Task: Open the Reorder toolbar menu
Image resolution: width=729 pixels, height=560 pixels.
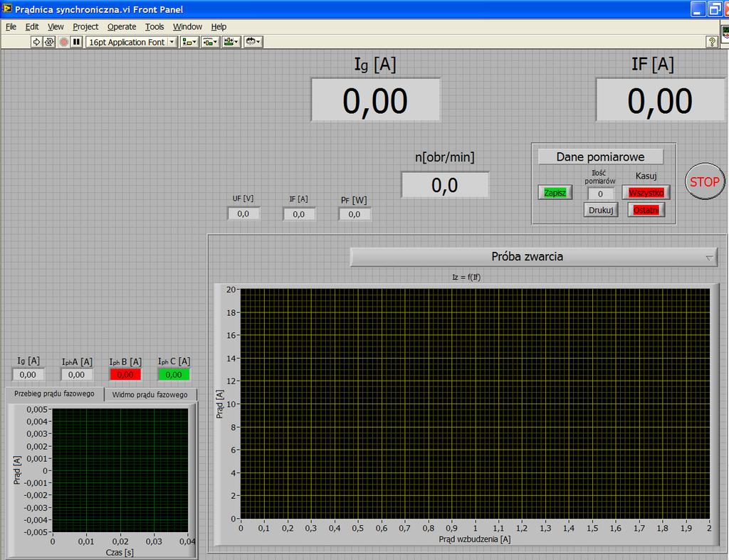Action: (253, 42)
